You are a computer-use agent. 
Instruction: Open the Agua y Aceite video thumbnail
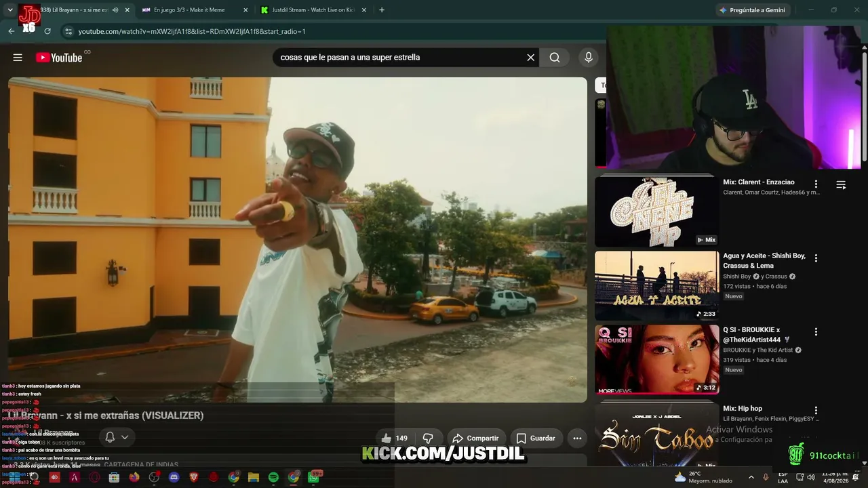coord(656,286)
